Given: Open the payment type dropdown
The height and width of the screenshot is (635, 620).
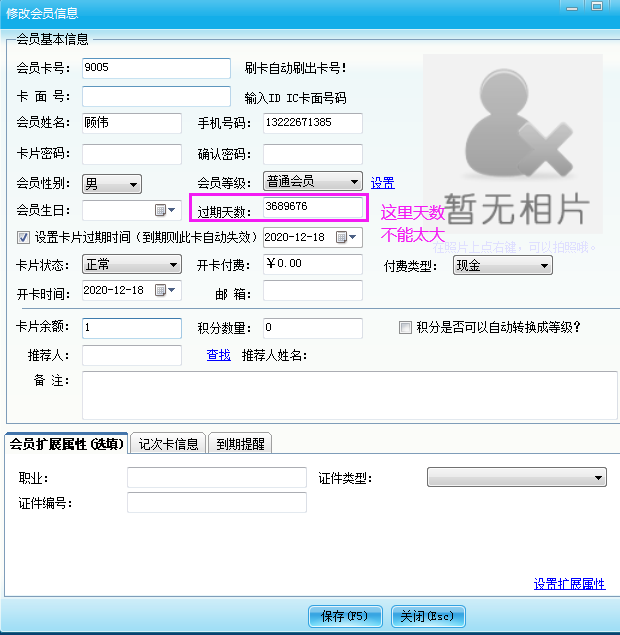Looking at the screenshot, I should 544,265.
